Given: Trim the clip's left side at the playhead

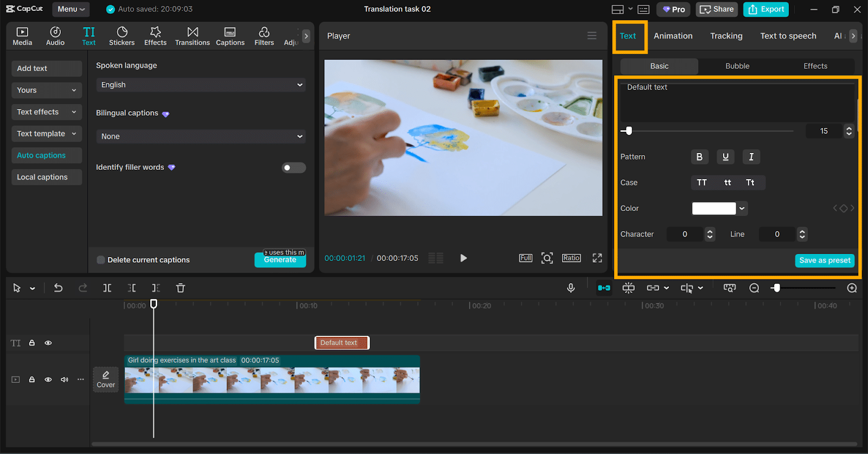Looking at the screenshot, I should click(x=132, y=288).
